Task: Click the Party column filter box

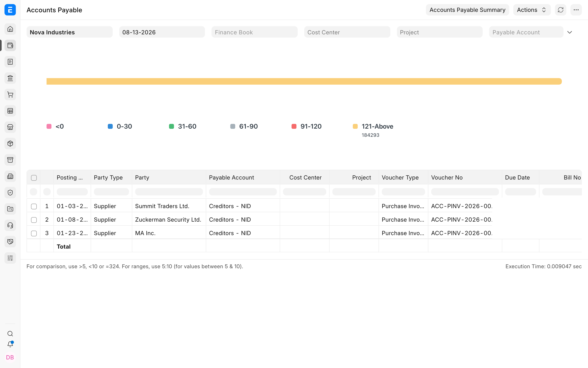Action: click(x=169, y=192)
